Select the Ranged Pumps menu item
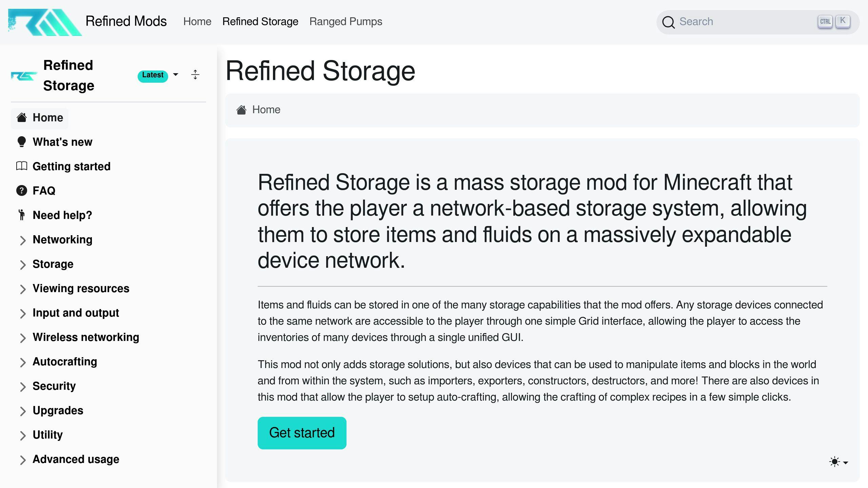The image size is (868, 488). 346,21
